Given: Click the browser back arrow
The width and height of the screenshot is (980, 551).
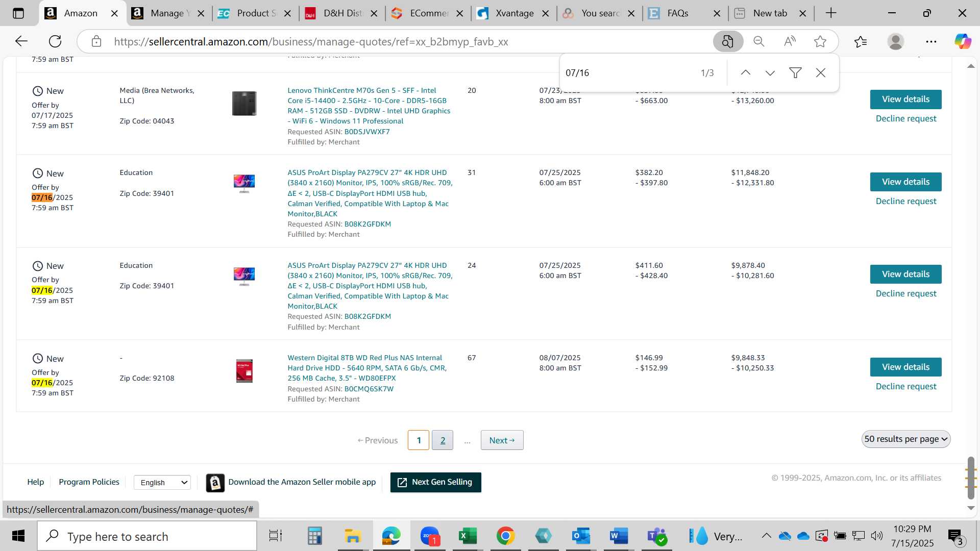Looking at the screenshot, I should (21, 41).
